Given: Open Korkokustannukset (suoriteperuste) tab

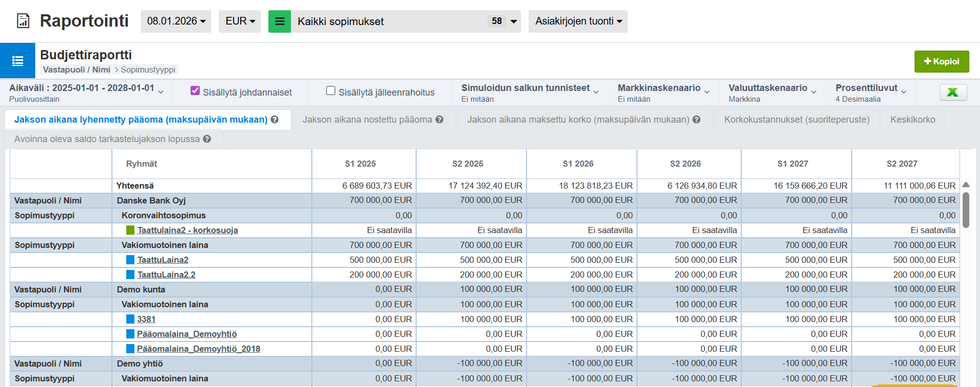Looking at the screenshot, I should pos(796,120).
